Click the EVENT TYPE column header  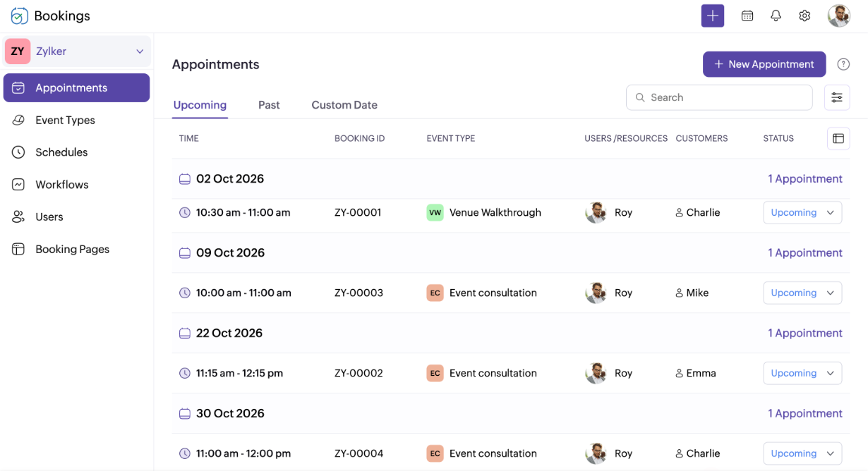pos(451,138)
